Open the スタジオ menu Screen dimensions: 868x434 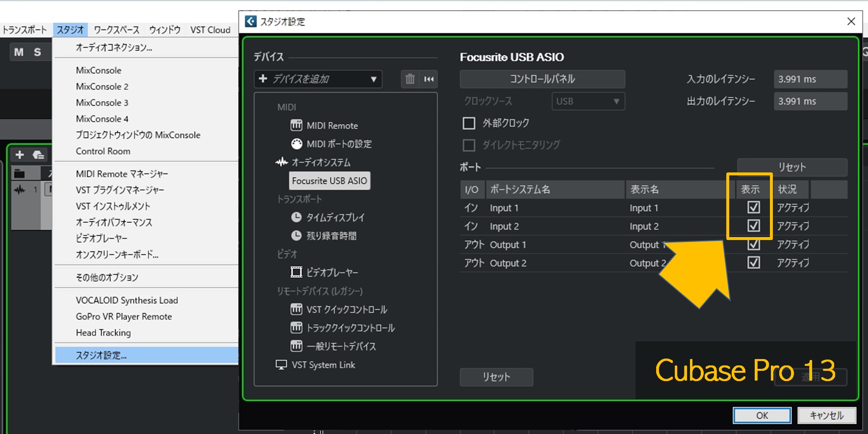tap(70, 30)
